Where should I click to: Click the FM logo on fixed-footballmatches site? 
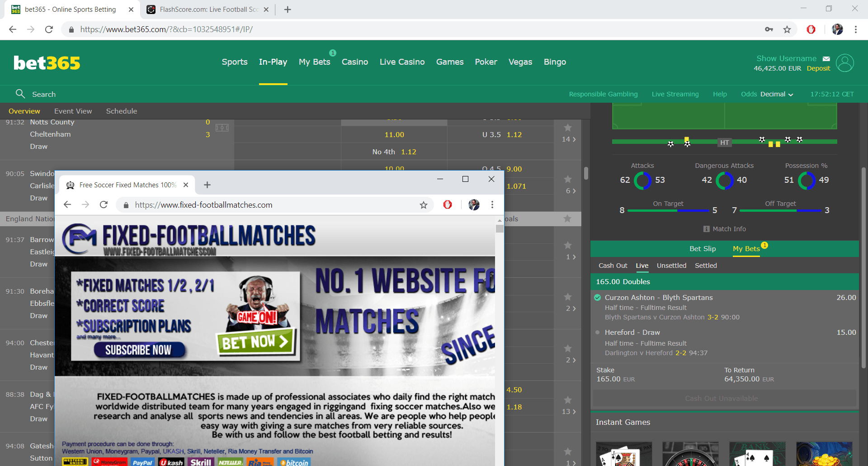point(80,239)
